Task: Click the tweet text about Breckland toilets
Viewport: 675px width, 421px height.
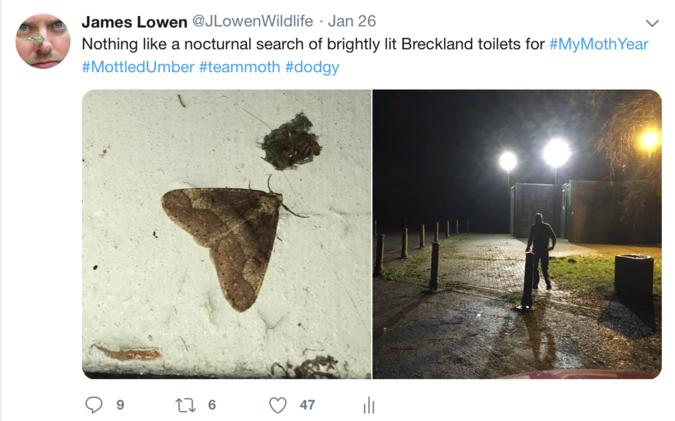Action: click(313, 44)
